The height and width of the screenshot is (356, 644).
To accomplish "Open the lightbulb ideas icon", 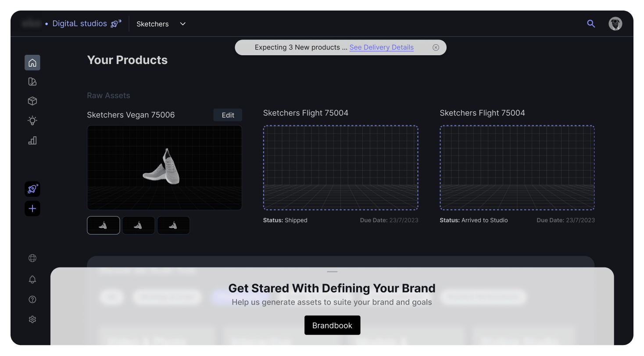I will coord(32,121).
